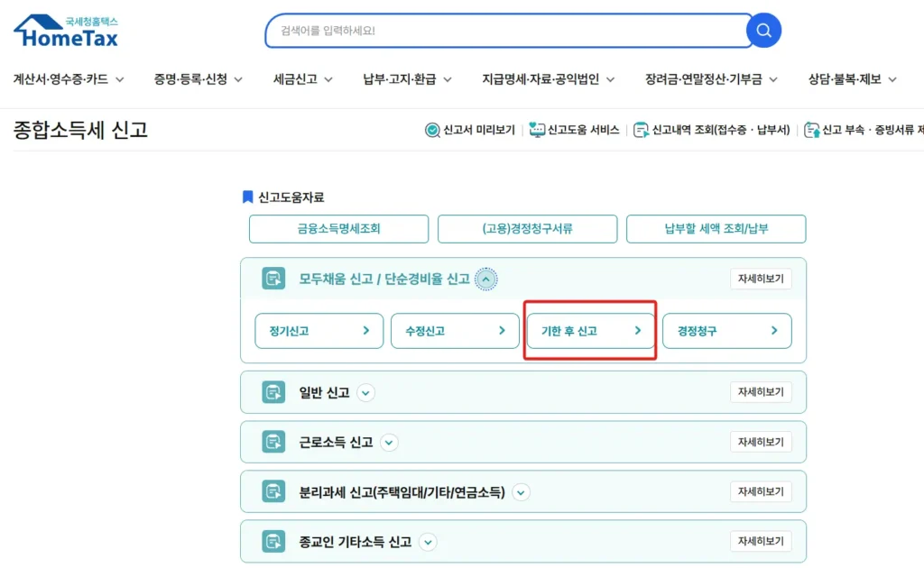Click the 신고내역 조회 document icon
The width and height of the screenshot is (924, 568).
coord(641,130)
